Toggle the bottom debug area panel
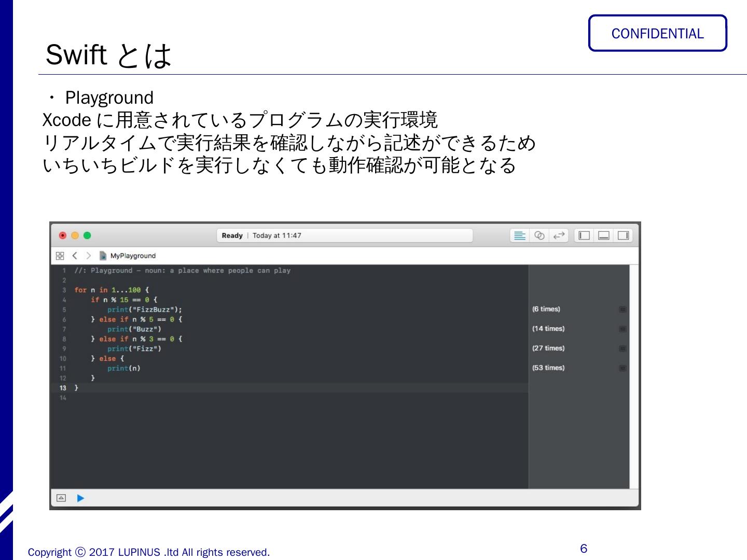The width and height of the screenshot is (747, 560). point(603,236)
